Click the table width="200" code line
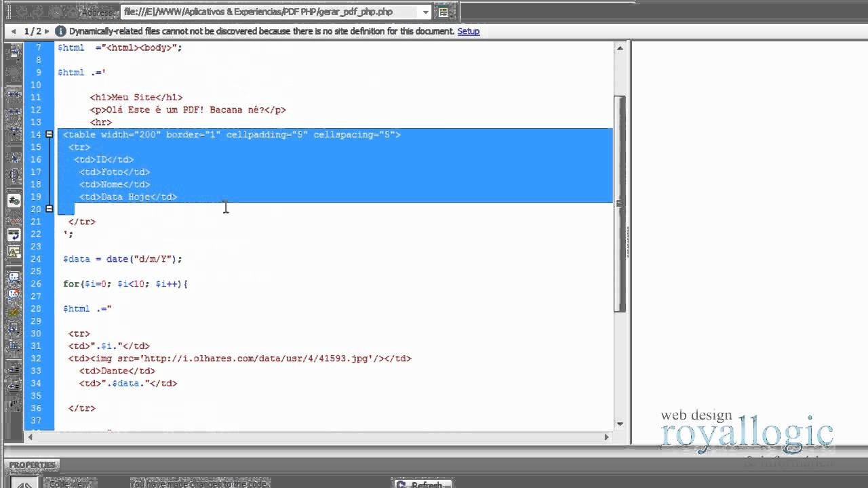The image size is (868, 488). 231,135
